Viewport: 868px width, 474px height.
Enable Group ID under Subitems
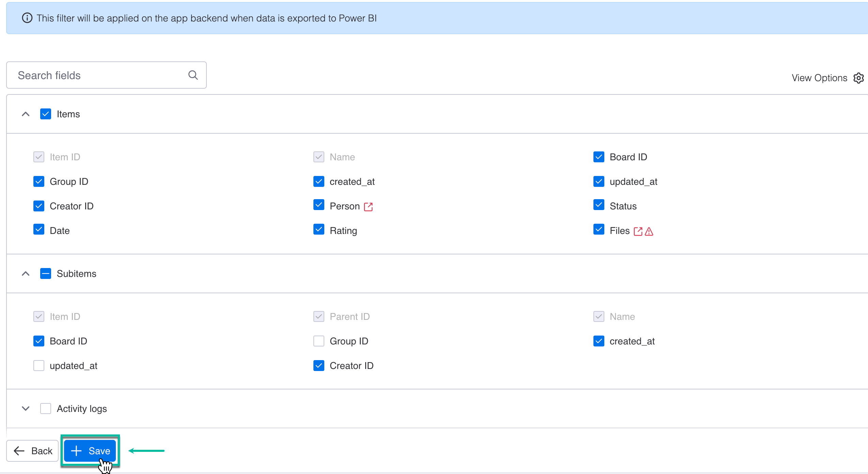click(x=319, y=341)
